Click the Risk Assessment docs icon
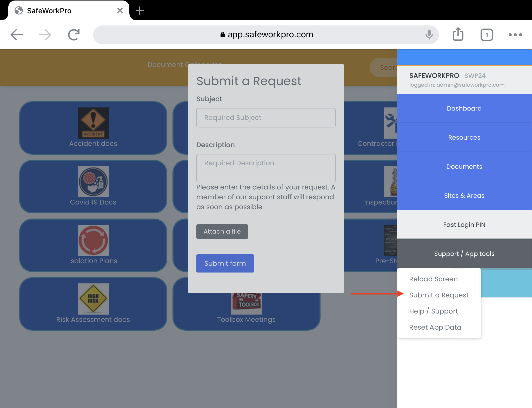The width and height of the screenshot is (532, 408). [93, 300]
